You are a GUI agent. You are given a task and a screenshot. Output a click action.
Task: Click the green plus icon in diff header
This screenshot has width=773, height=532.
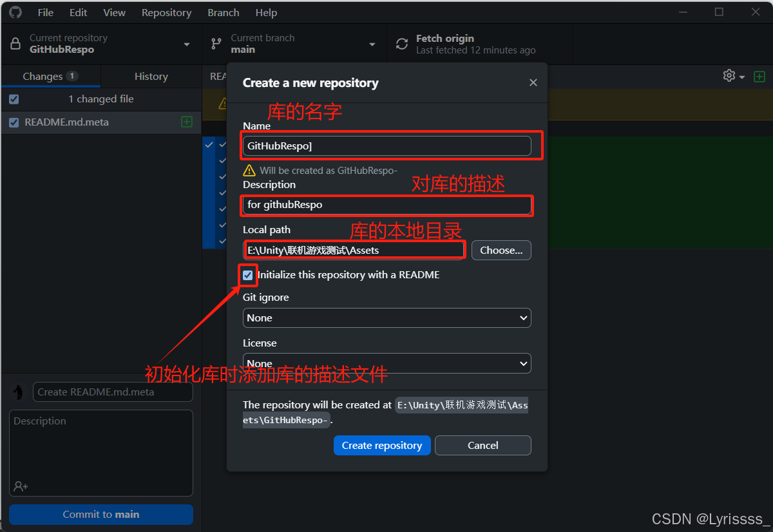(759, 76)
